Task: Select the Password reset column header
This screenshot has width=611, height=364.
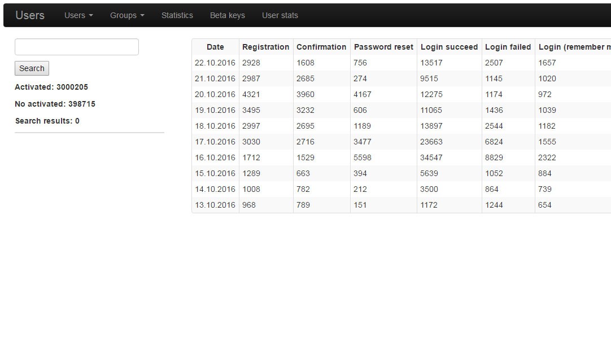Action: coord(383,47)
